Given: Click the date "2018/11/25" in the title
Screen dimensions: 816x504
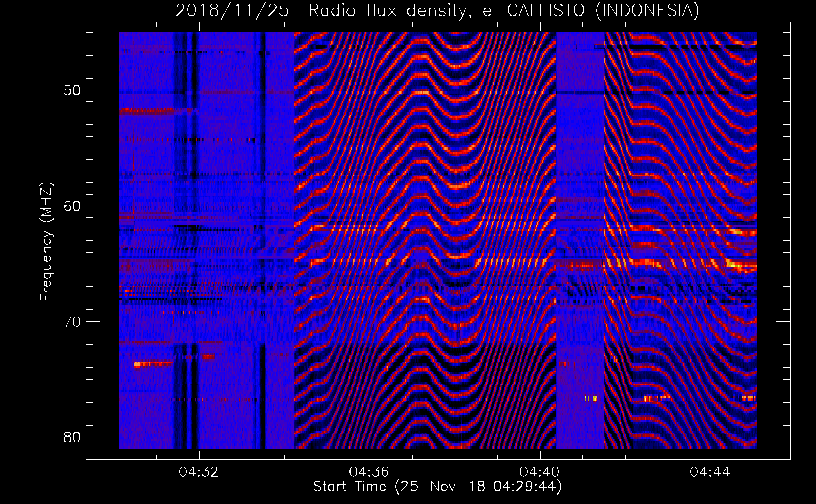Looking at the screenshot, I should [x=232, y=10].
